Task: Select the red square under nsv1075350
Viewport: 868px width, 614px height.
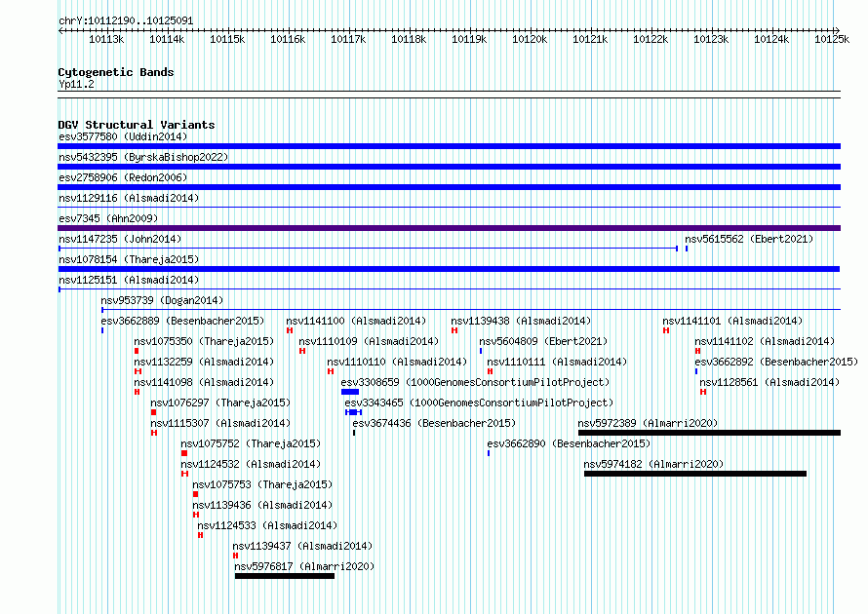Action: click(x=137, y=351)
